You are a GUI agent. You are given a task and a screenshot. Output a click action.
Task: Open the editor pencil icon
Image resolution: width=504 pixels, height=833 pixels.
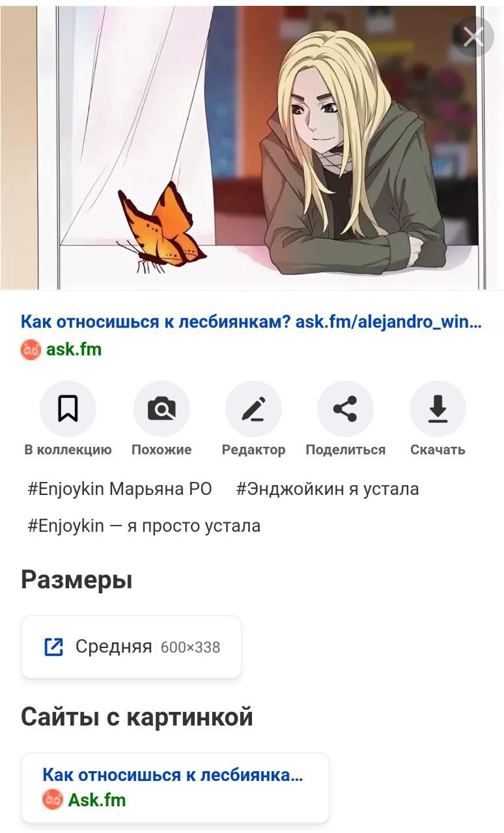click(x=253, y=409)
